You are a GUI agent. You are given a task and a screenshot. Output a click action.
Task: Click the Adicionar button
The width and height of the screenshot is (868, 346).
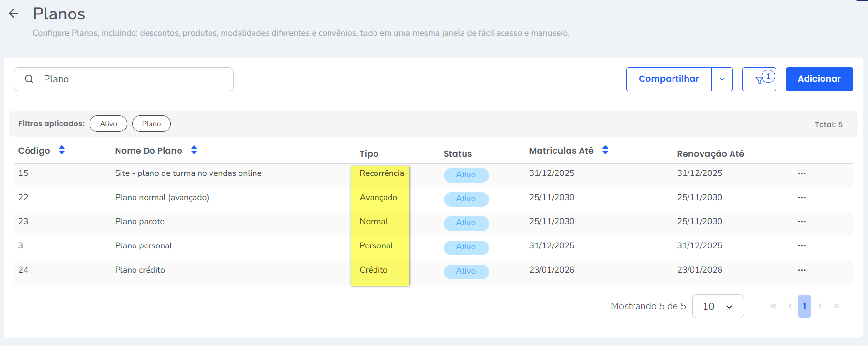pos(819,79)
